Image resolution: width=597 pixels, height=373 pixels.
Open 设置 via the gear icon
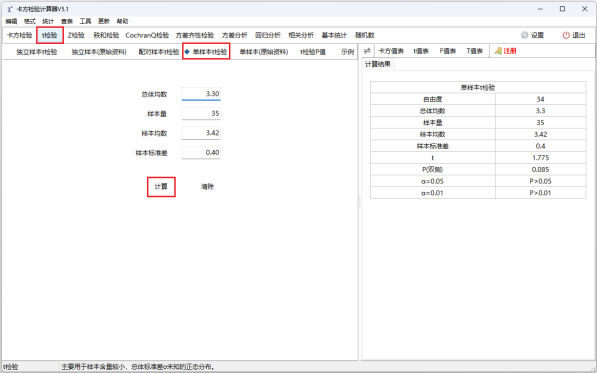click(x=525, y=35)
